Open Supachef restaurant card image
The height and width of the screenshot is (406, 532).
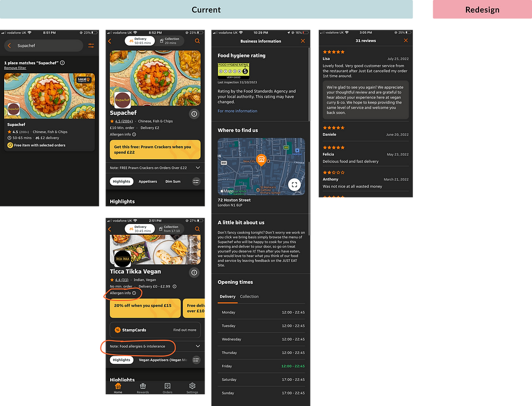pos(50,96)
